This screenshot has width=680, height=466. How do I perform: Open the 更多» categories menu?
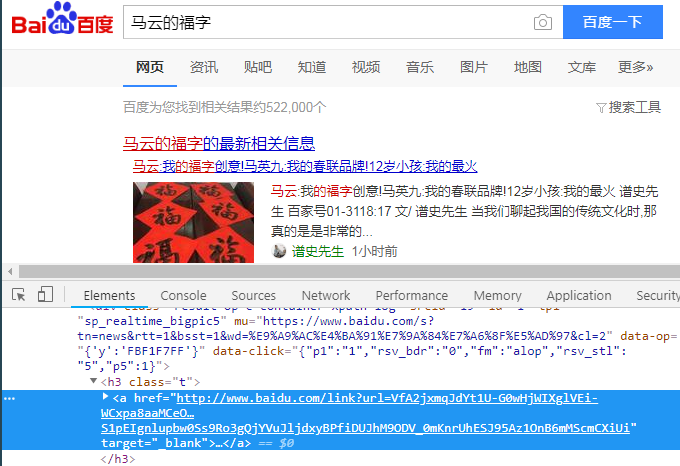635,67
